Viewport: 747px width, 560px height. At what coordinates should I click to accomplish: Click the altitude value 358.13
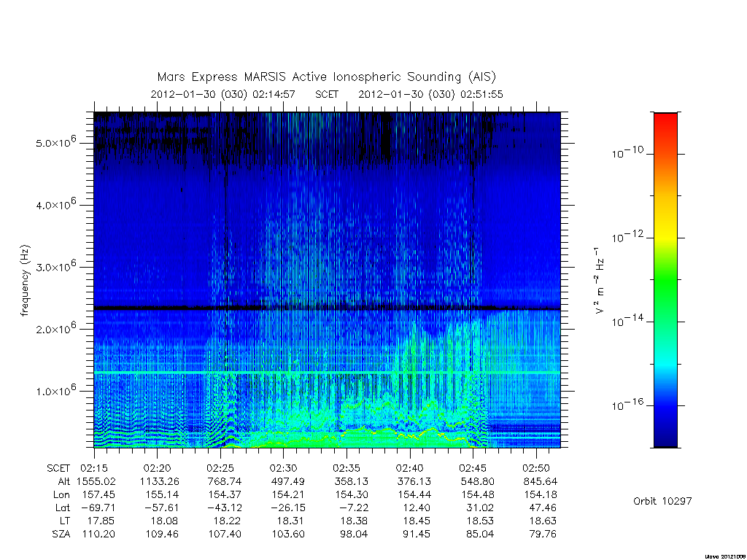point(351,481)
